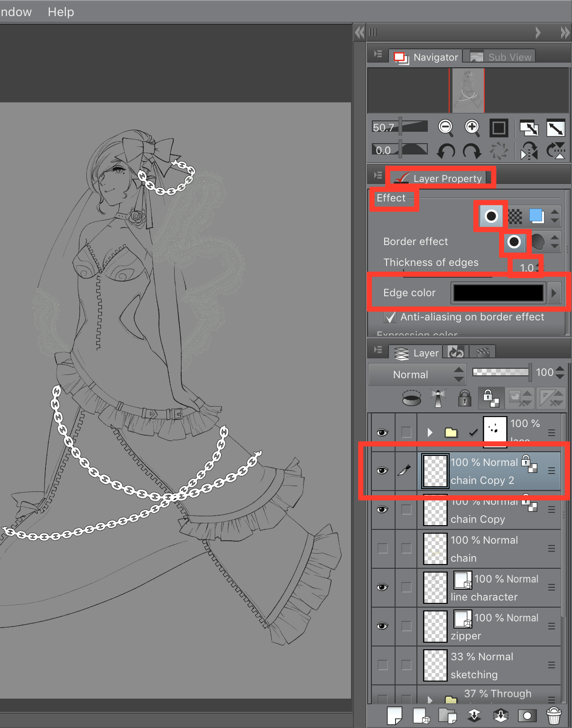This screenshot has height=728, width=572.
Task: Click the set as reference layer lighthouse icon
Action: (437, 398)
